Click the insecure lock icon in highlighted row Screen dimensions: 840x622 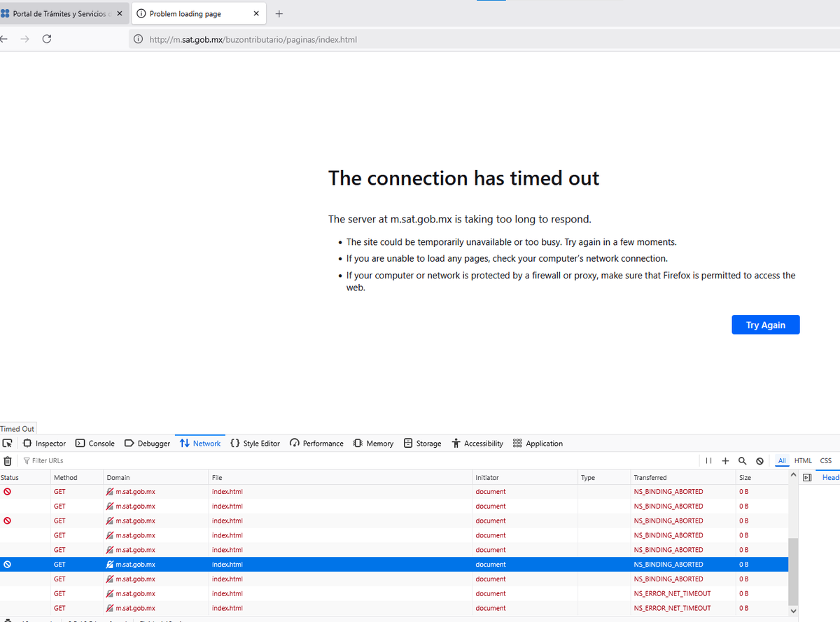tap(110, 565)
